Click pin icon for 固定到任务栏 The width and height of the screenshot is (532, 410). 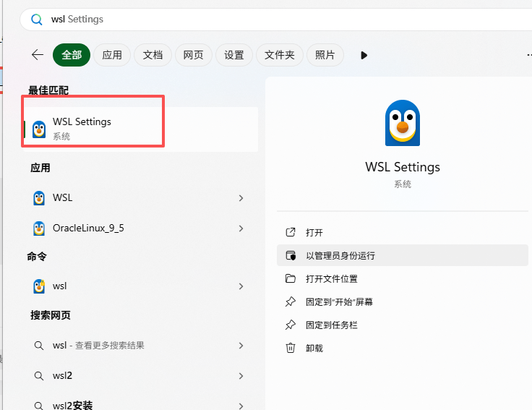291,325
